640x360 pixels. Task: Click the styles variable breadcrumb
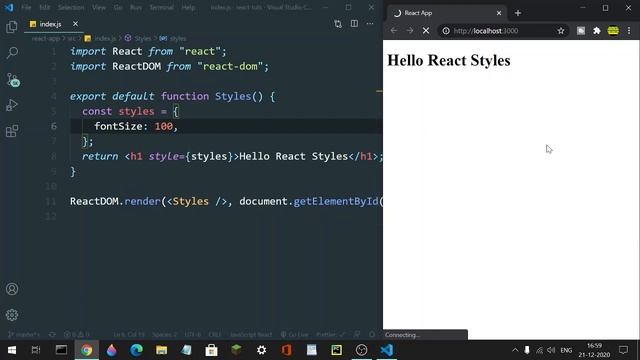point(173,38)
